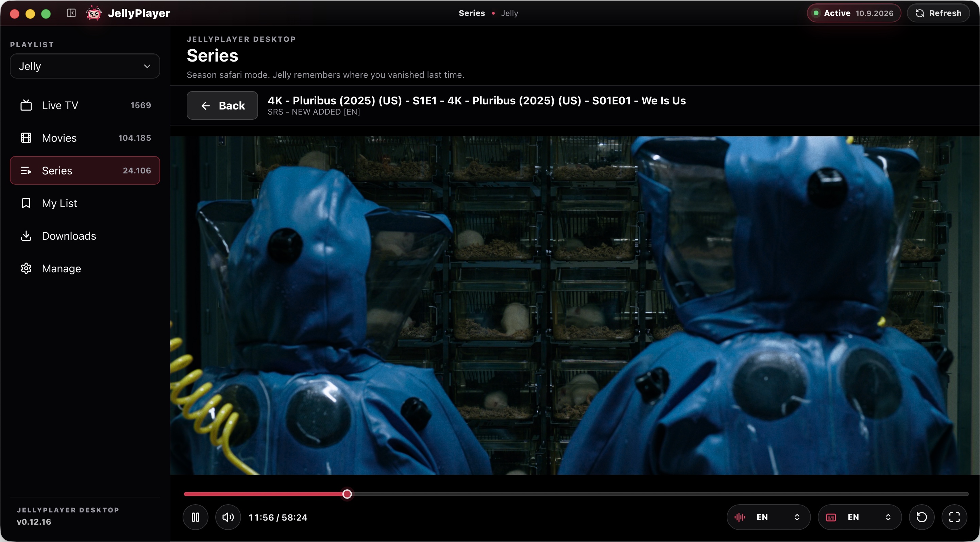The image size is (980, 542).
Task: Click the macOS yellow minimize button
Action: pos(31,14)
